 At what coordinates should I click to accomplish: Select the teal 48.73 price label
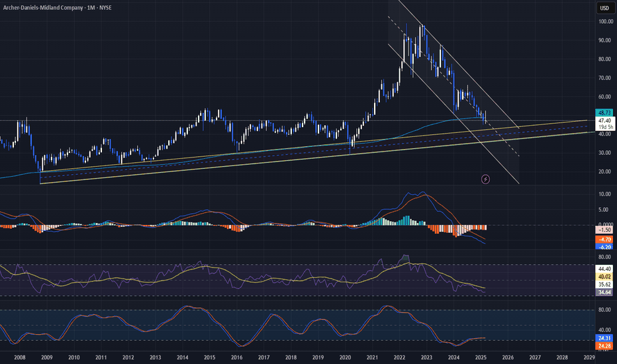point(604,113)
